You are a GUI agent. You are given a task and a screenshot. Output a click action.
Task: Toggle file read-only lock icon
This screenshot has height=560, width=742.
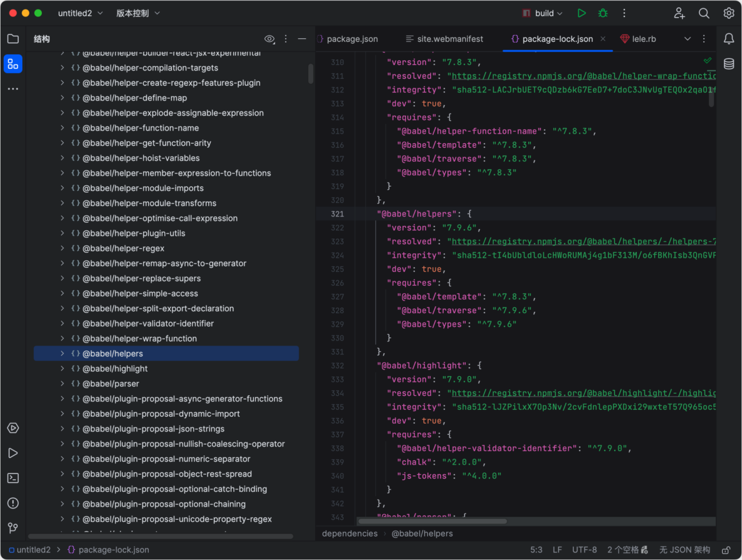tap(726, 550)
